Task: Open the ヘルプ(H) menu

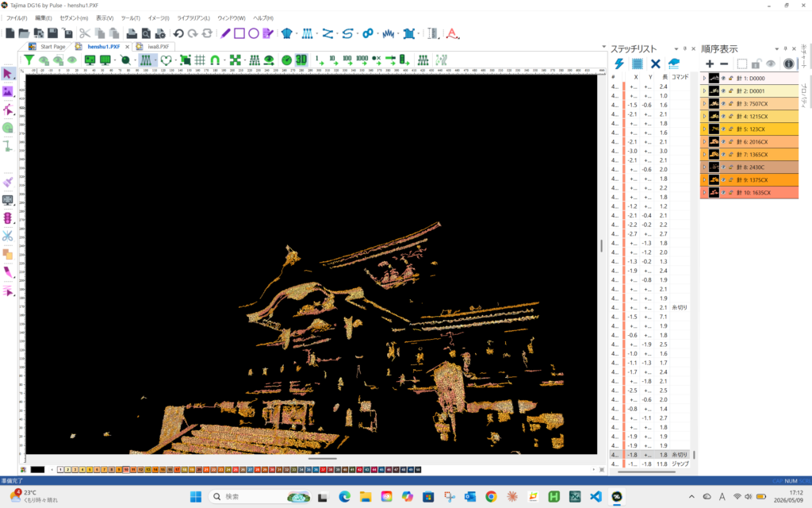Action: click(x=263, y=18)
